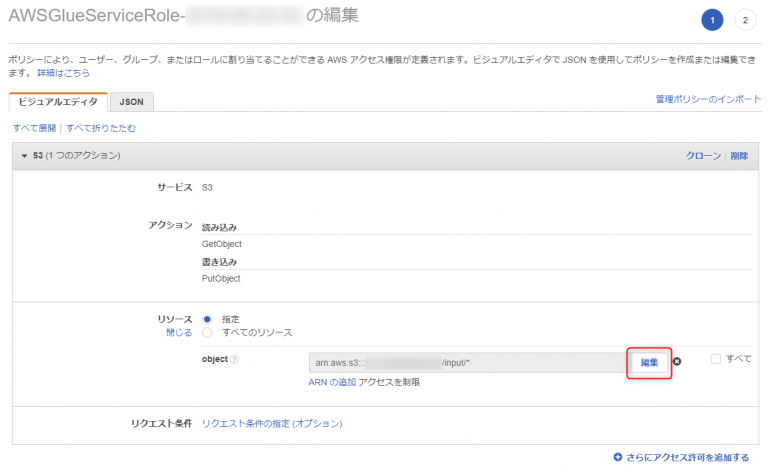Open 管理ポリシーのインポート link

708,99
